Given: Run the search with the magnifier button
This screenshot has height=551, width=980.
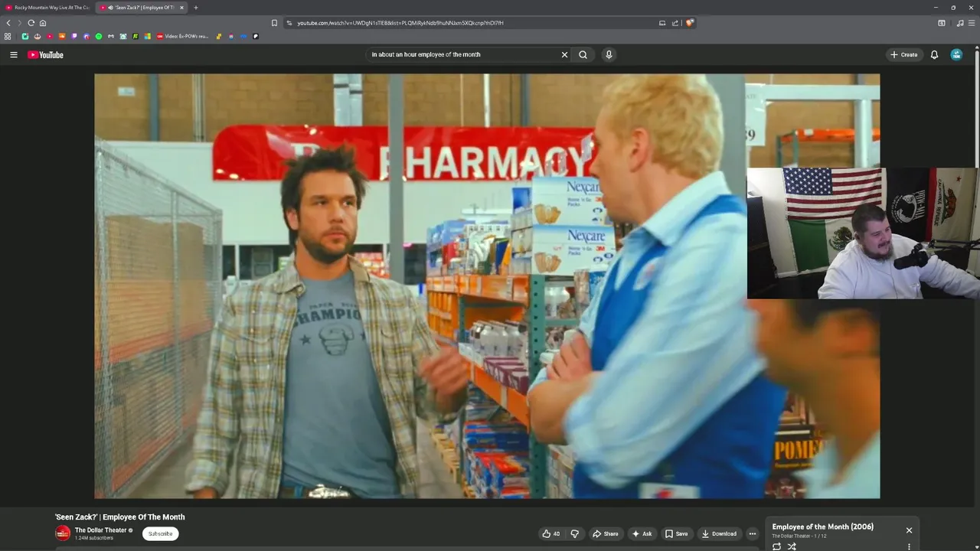Looking at the screenshot, I should coord(583,54).
